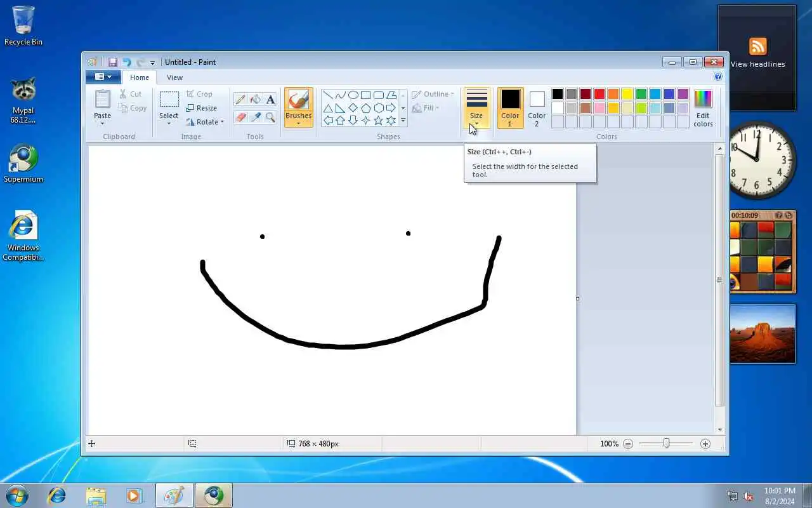Click the Supermium desktop shortcut
Viewport: 812px width, 508px height.
coord(23,164)
